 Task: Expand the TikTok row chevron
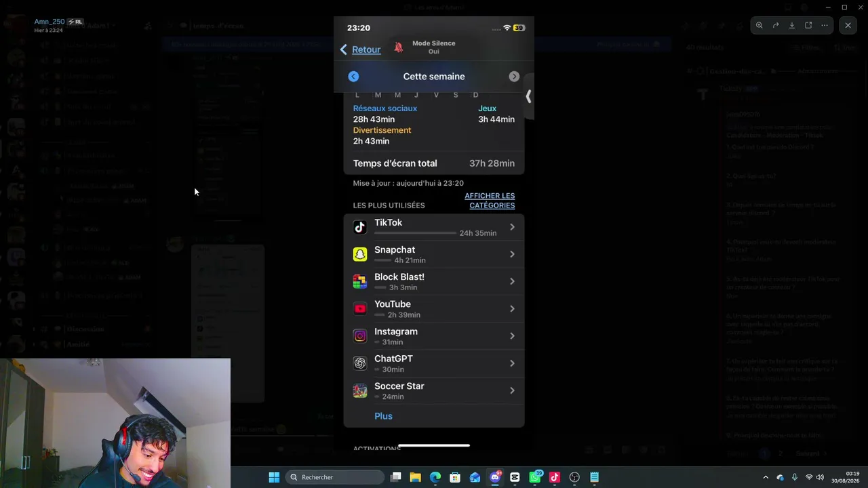[512, 227]
